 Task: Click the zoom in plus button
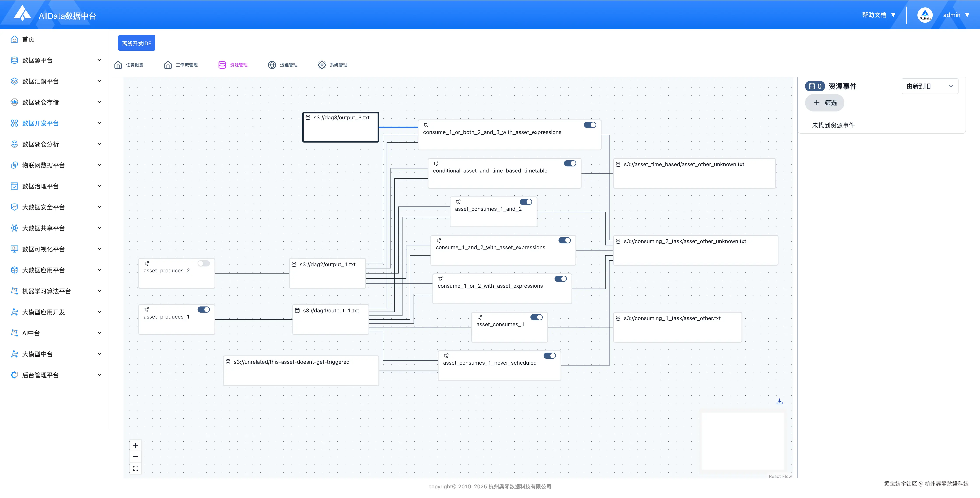(x=135, y=445)
